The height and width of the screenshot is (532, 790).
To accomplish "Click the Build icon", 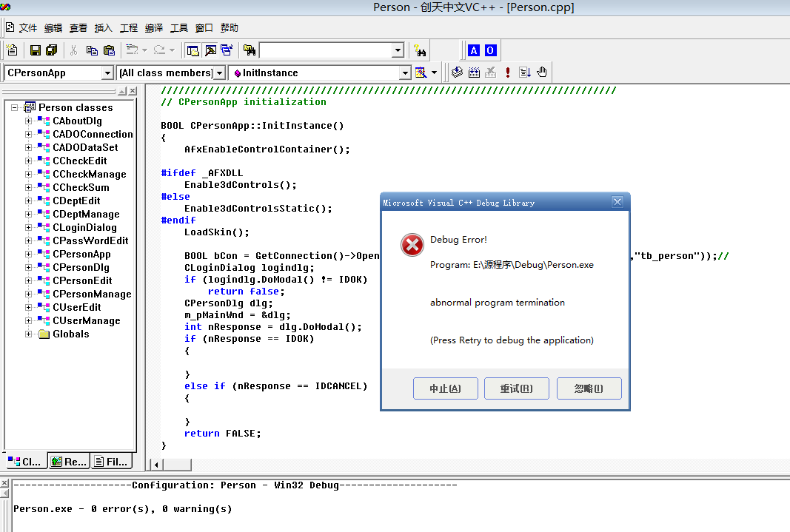I will click(474, 73).
